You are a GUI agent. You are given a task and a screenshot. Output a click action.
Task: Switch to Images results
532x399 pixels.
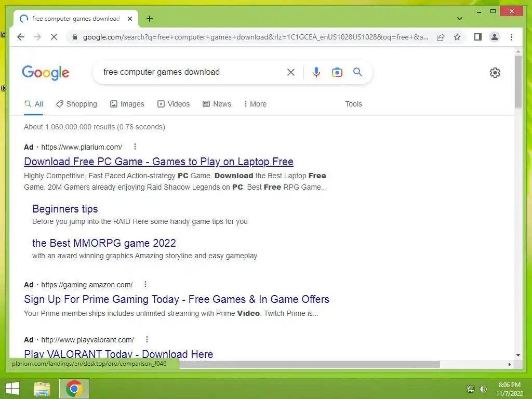point(127,104)
